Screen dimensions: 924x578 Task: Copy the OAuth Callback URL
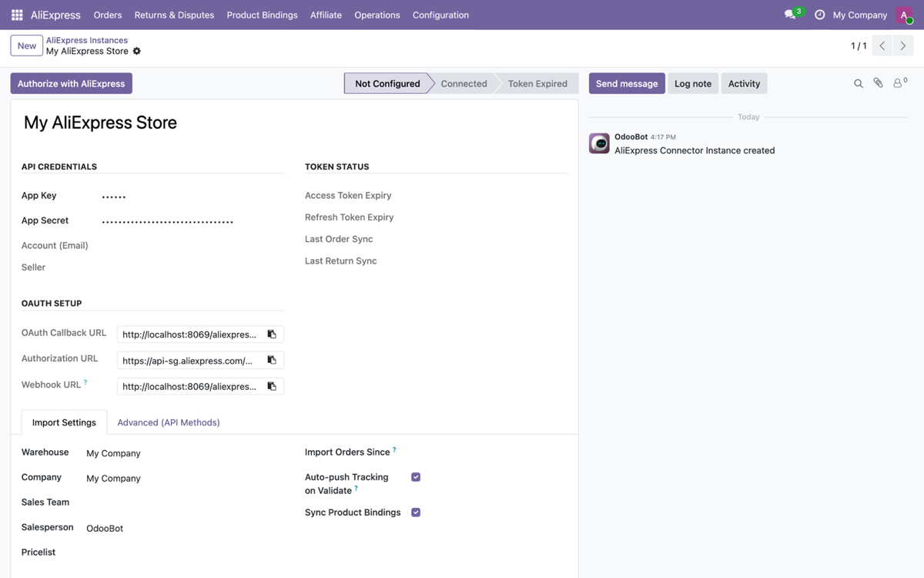click(x=272, y=334)
